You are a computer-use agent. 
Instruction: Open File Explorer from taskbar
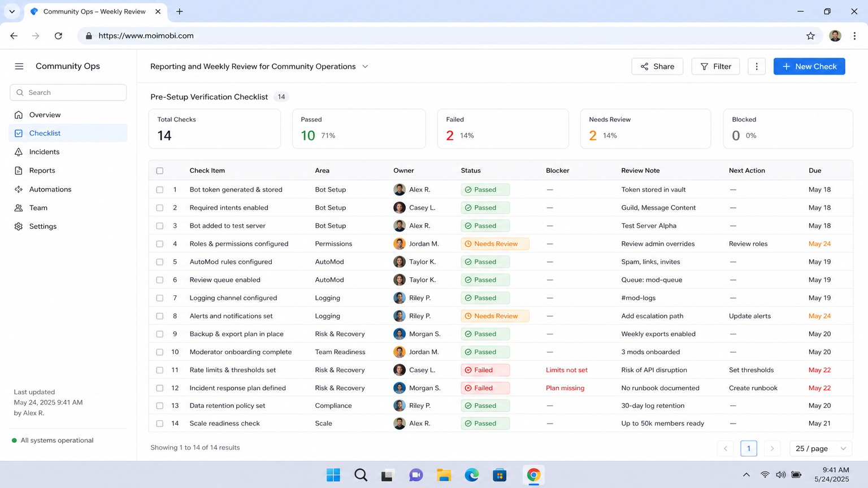pos(444,475)
